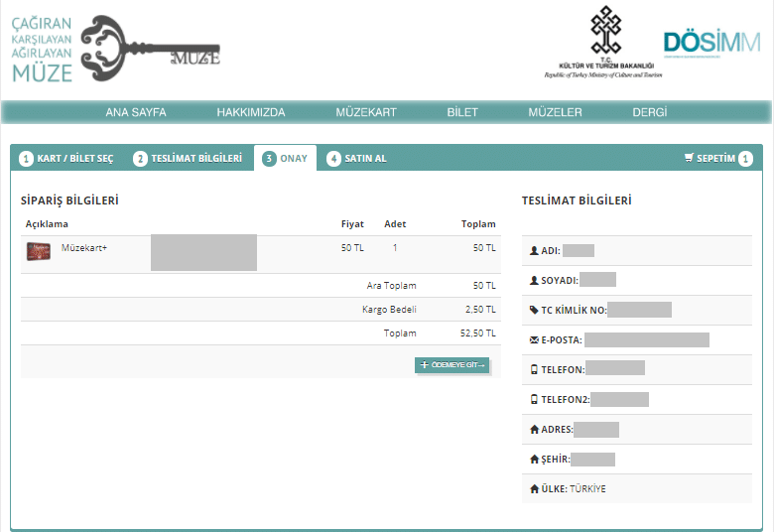This screenshot has width=774, height=532.
Task: Click the cart item count badge
Action: click(x=745, y=159)
